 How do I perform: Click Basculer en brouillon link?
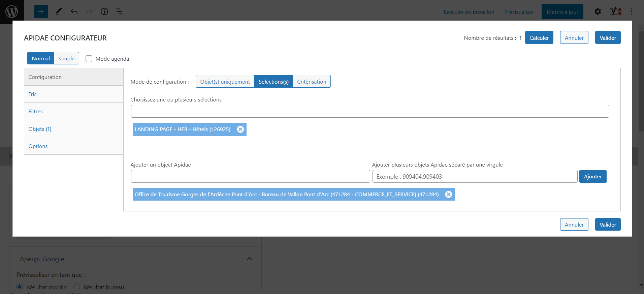[469, 12]
